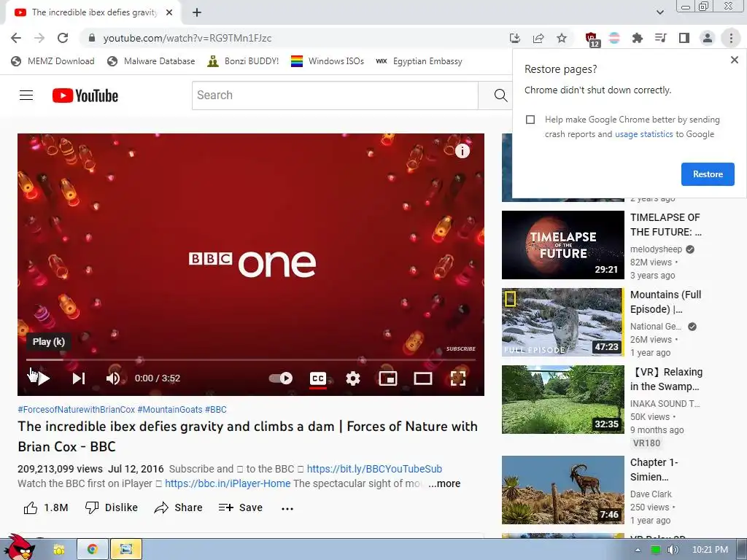
Task: Open the melodysheep channel name
Action: (656, 249)
